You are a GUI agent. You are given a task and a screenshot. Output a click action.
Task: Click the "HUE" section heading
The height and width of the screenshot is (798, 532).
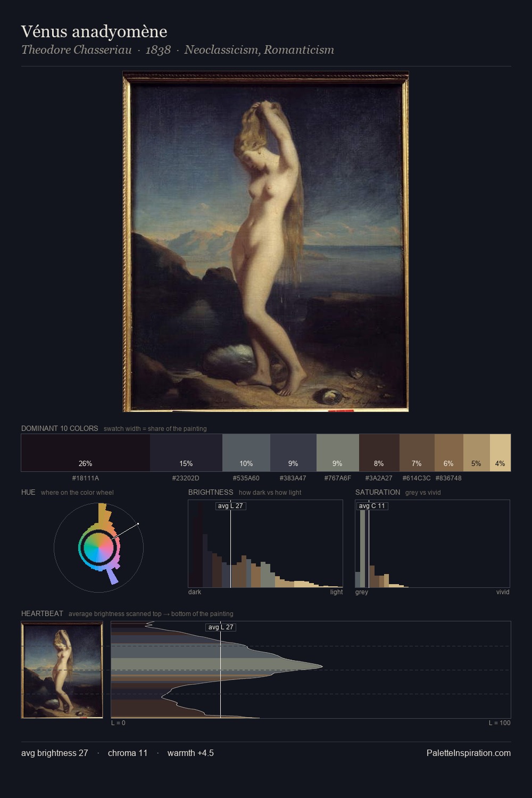pos(28,492)
